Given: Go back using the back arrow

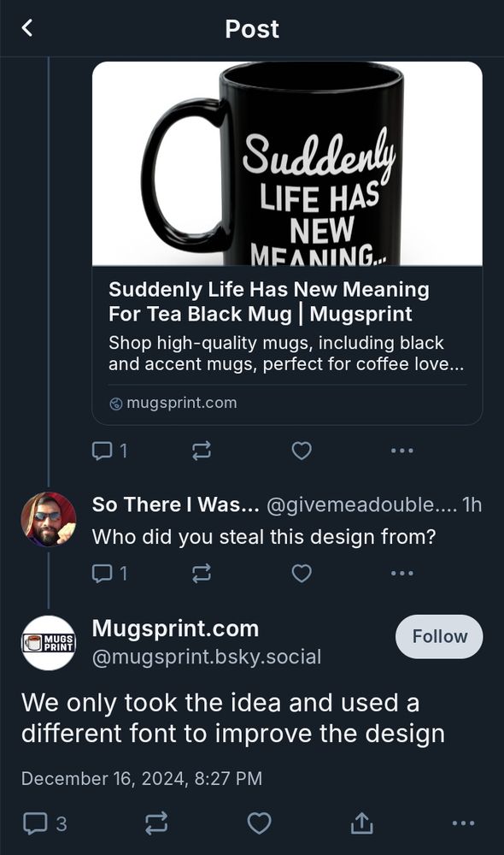Looking at the screenshot, I should click(x=26, y=28).
